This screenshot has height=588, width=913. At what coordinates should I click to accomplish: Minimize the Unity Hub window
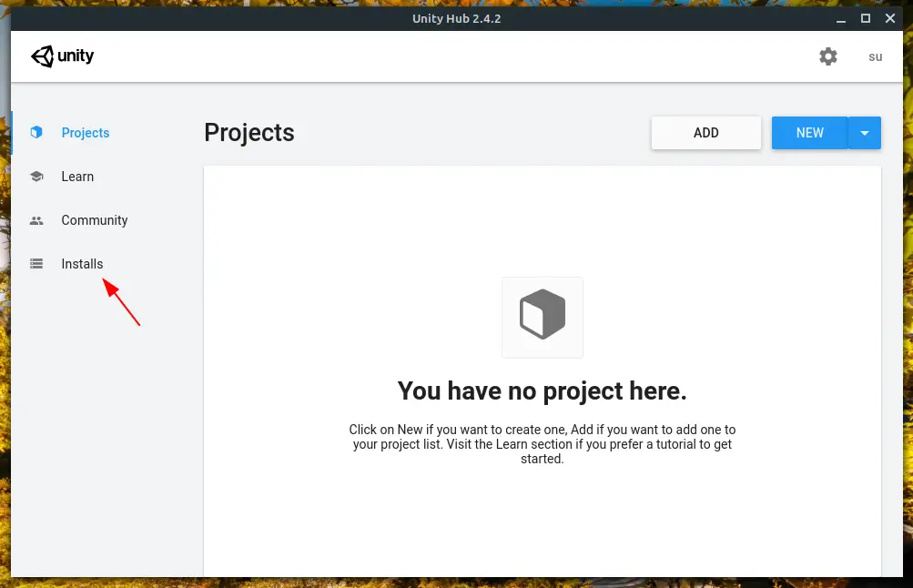click(841, 19)
